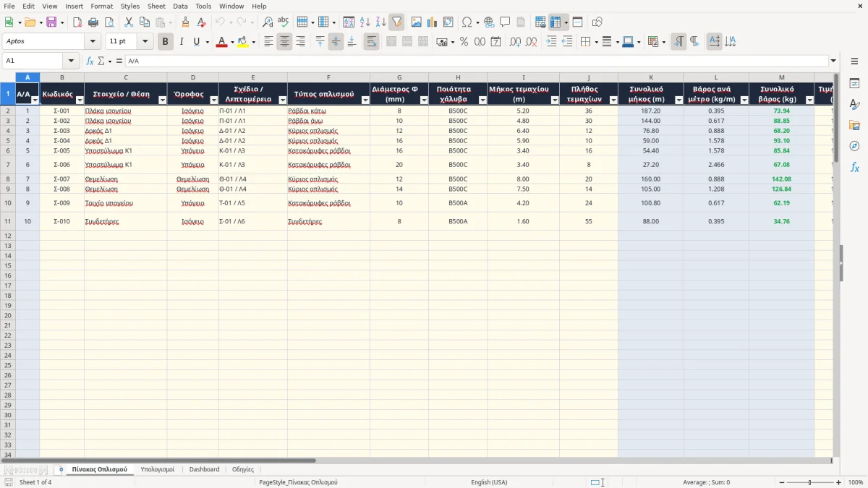Expand the font size dropdown

point(145,42)
